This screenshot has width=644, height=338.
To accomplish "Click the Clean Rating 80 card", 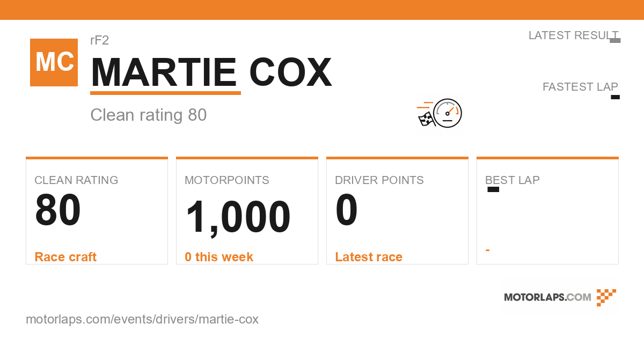I will 97,211.
